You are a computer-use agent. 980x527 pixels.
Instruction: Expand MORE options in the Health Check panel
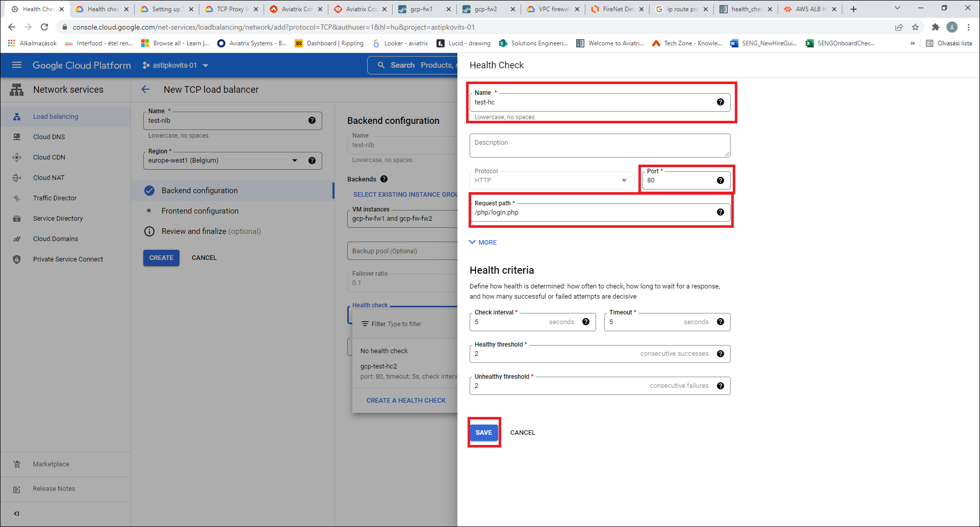[482, 242]
